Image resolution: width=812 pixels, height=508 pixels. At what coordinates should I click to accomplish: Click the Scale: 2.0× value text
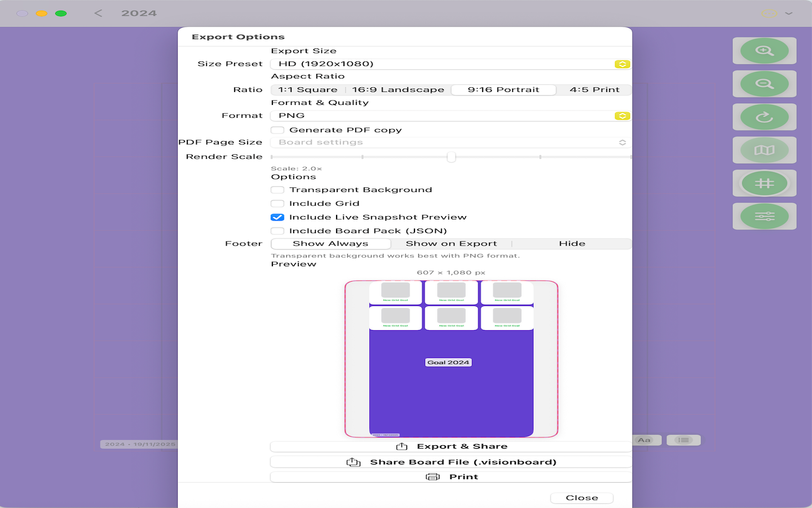pyautogui.click(x=296, y=169)
